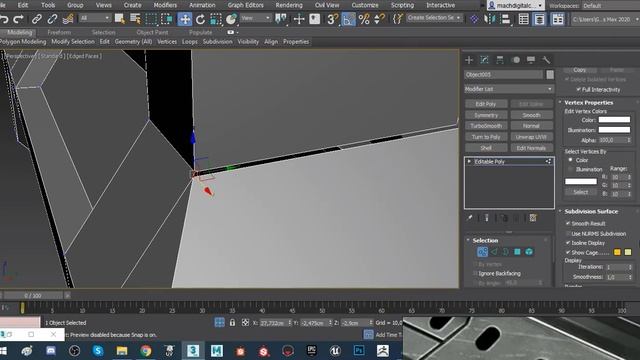Switch to the Freeform ribbon tab

pos(59,32)
